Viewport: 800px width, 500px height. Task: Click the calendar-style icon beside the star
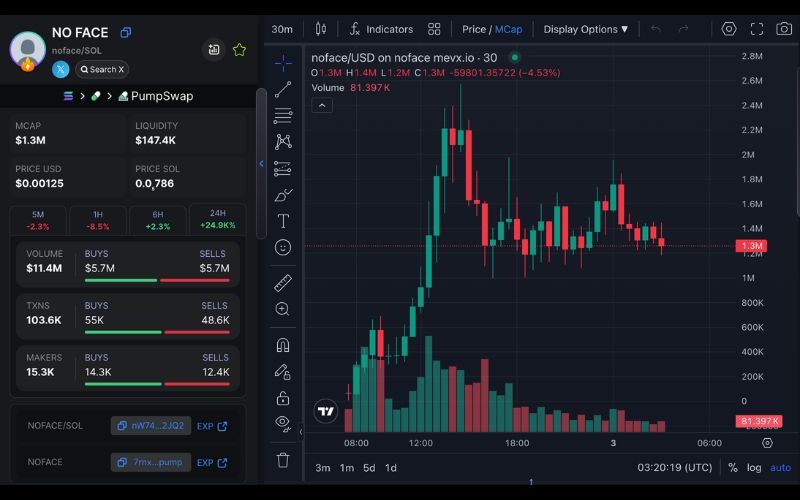point(214,49)
